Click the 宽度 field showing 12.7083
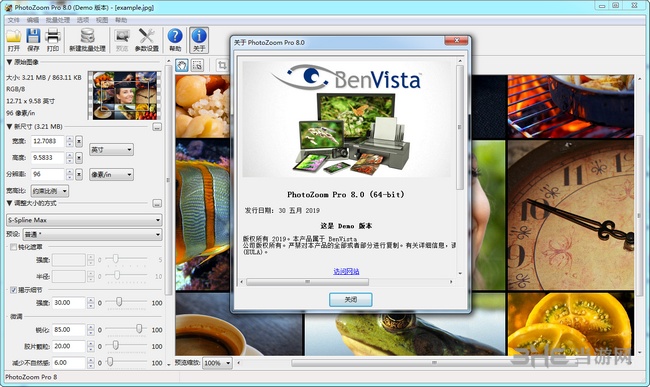The width and height of the screenshot is (650, 387). point(48,141)
